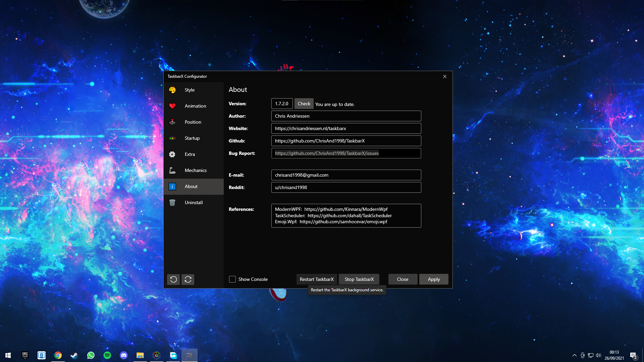Click the Style palette icon
The width and height of the screenshot is (644, 362).
(172, 90)
